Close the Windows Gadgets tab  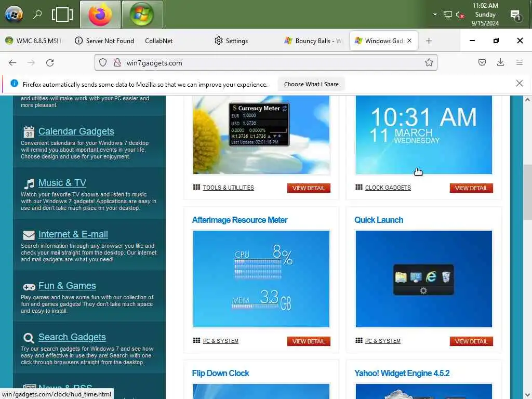tap(409, 41)
